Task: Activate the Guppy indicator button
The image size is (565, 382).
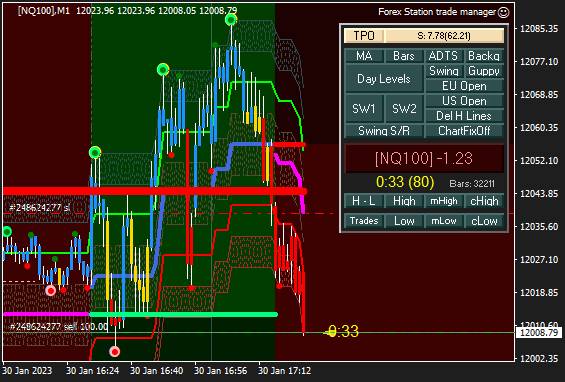Action: pos(484,71)
